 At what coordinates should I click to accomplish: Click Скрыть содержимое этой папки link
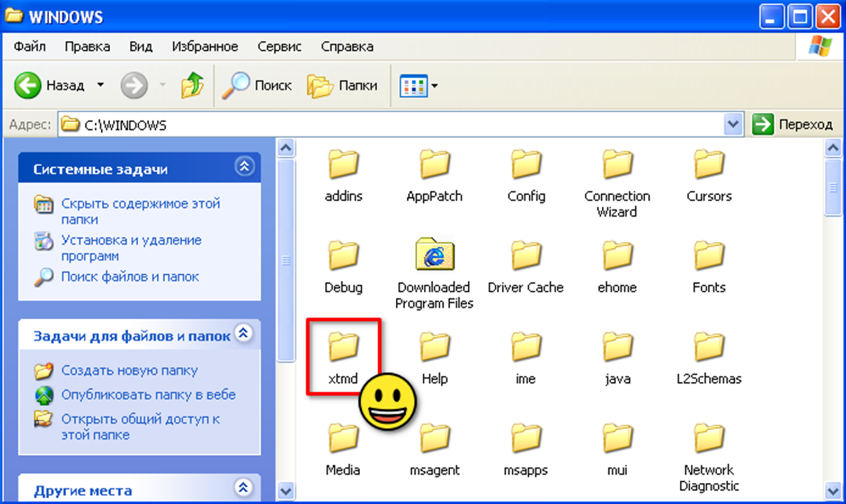(x=140, y=211)
